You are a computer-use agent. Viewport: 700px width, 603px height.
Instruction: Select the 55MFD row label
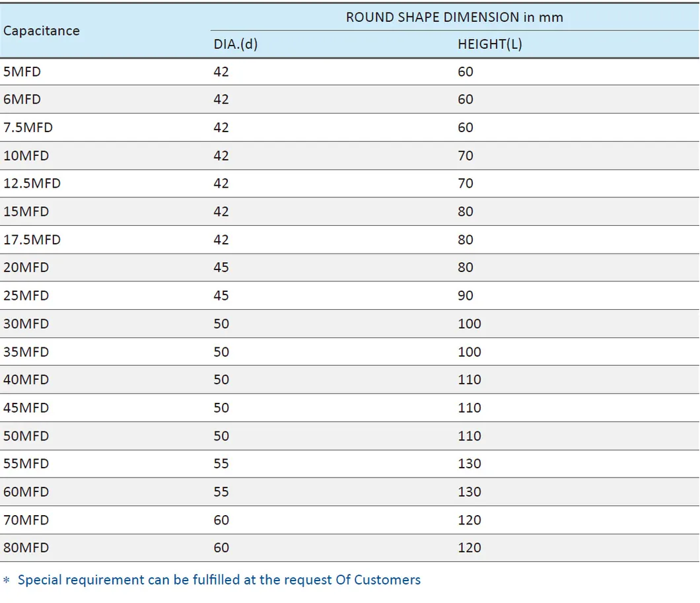pyautogui.click(x=26, y=464)
